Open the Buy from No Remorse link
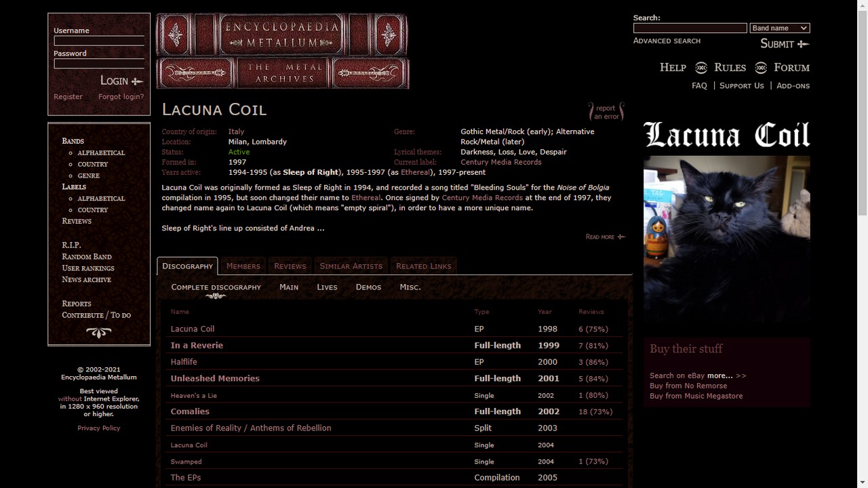 tap(688, 386)
